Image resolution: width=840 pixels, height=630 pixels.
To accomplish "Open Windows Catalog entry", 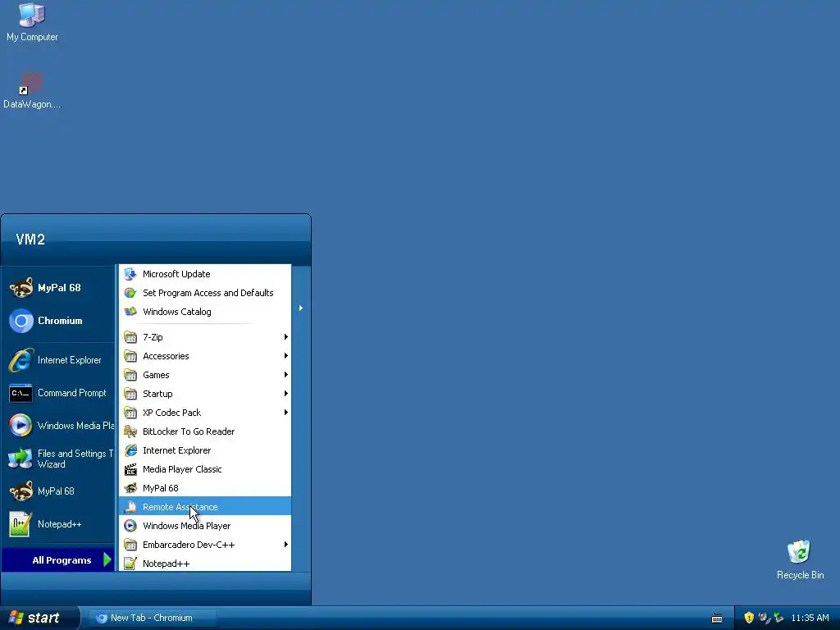I will point(204,312).
